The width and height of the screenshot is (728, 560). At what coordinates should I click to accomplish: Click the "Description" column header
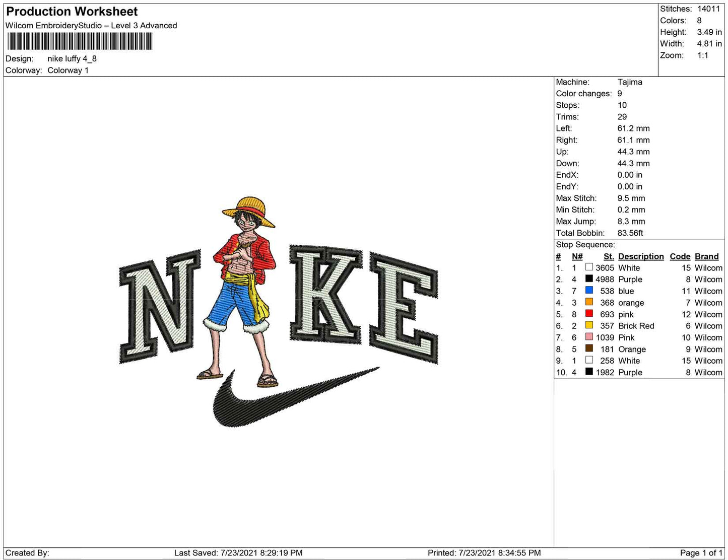click(641, 256)
